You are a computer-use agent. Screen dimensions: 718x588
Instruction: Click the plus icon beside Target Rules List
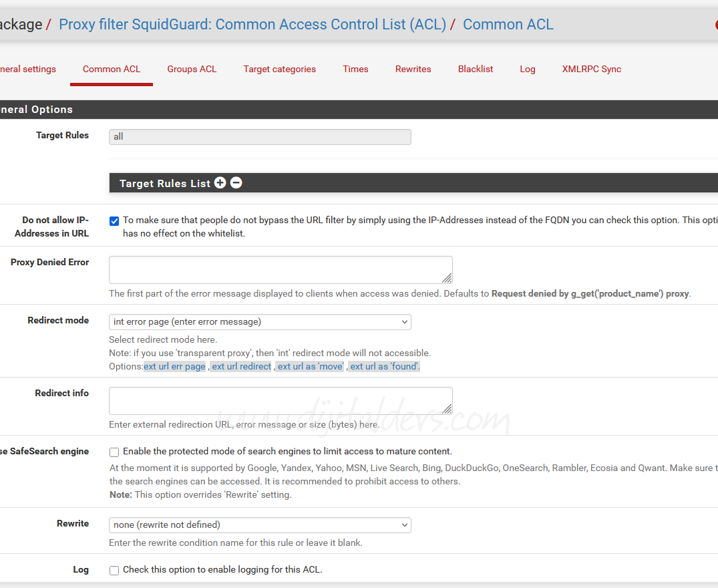pos(220,183)
